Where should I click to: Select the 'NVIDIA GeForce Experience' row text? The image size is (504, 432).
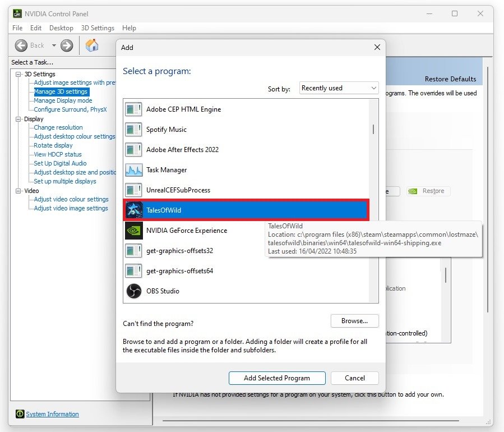pyautogui.click(x=187, y=231)
